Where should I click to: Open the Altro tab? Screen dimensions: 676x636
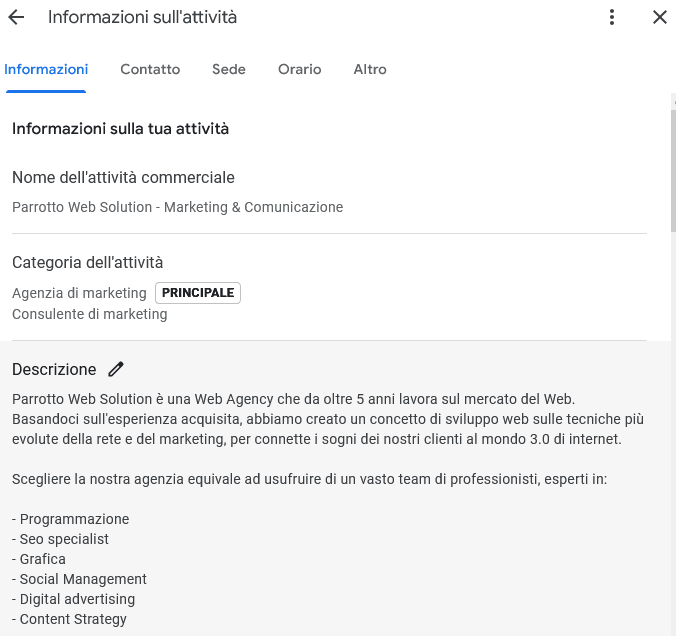370,69
